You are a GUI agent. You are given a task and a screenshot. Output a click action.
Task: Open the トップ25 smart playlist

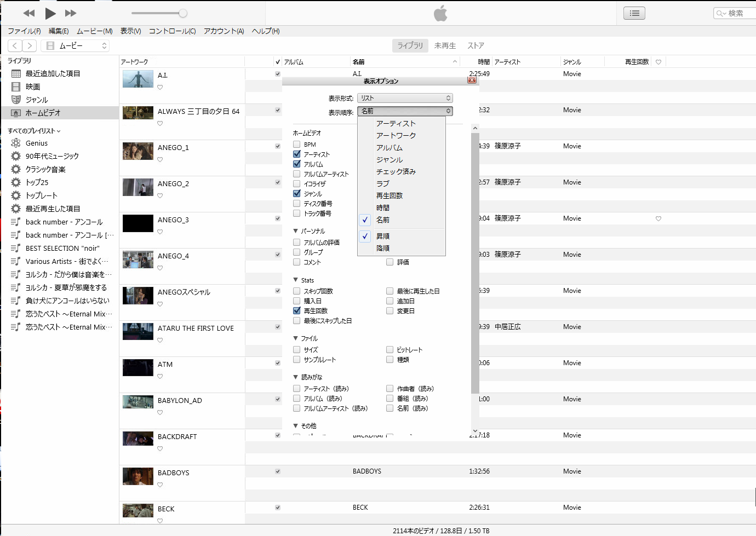[x=37, y=182]
